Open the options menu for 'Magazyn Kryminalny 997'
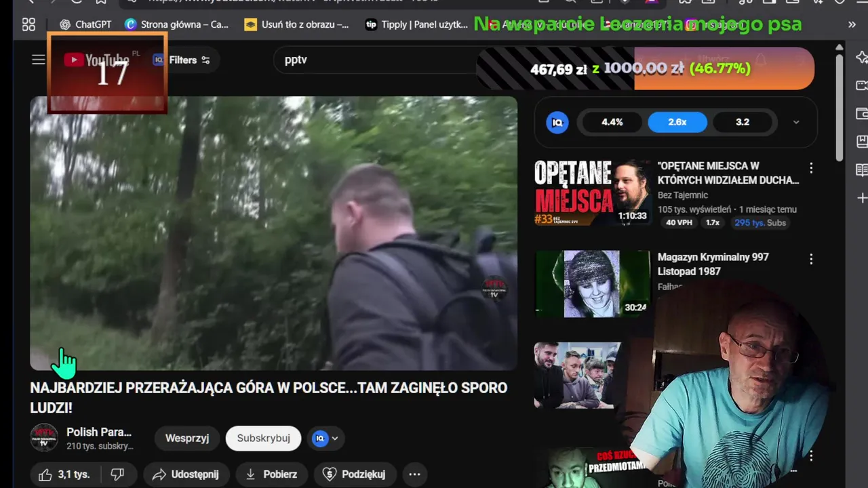Image resolution: width=868 pixels, height=488 pixels. (811, 259)
